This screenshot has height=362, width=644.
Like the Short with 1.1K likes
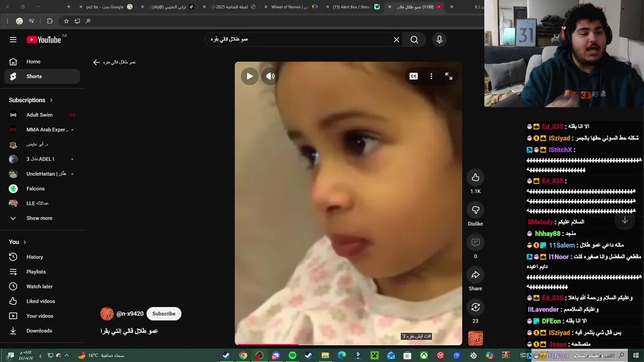475,177
